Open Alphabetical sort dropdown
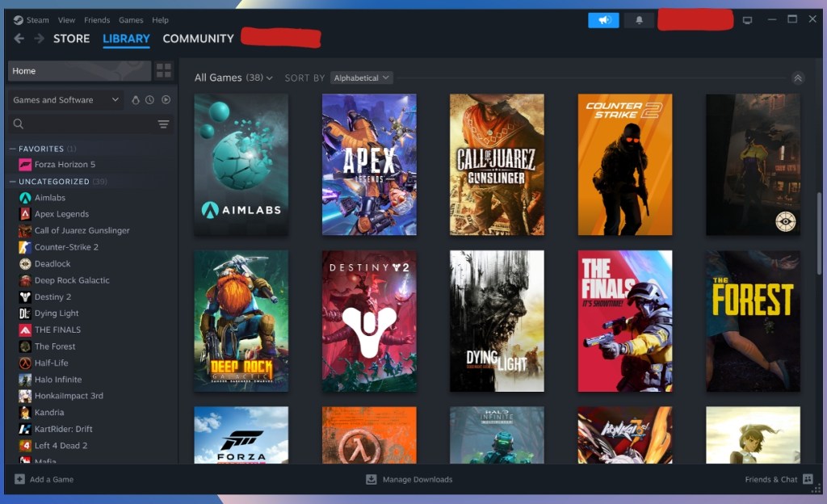This screenshot has height=504, width=827. [362, 78]
